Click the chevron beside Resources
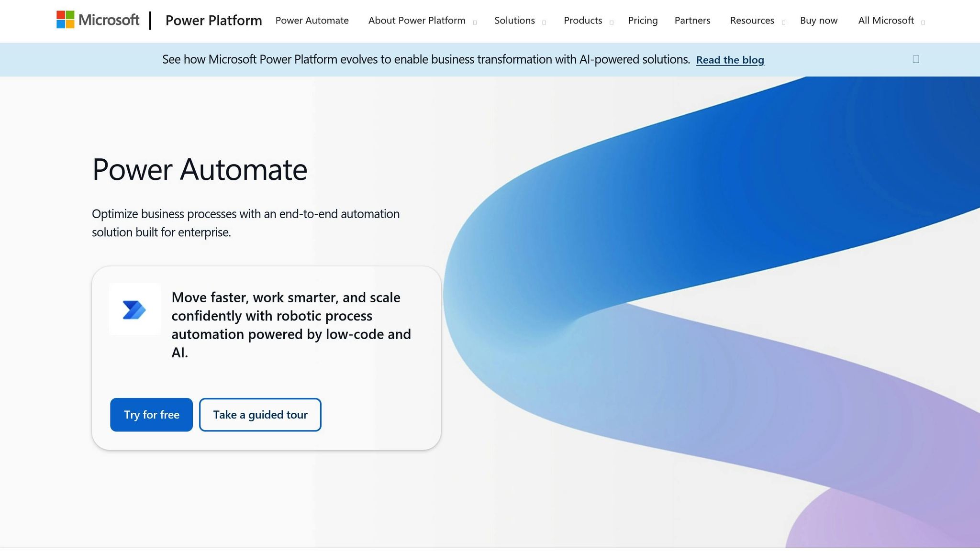Image resolution: width=980 pixels, height=551 pixels. (x=783, y=22)
